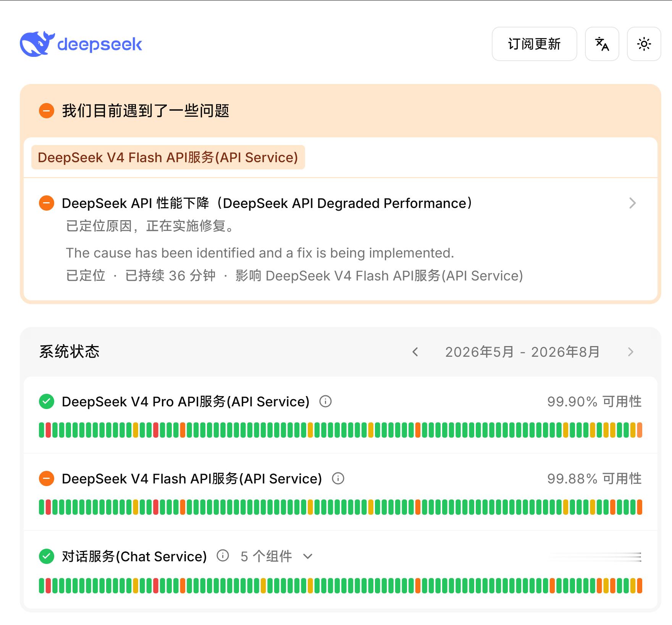Click green check icon for V4 Pro API服务
Screen dimensions: 672x625
tap(47, 401)
